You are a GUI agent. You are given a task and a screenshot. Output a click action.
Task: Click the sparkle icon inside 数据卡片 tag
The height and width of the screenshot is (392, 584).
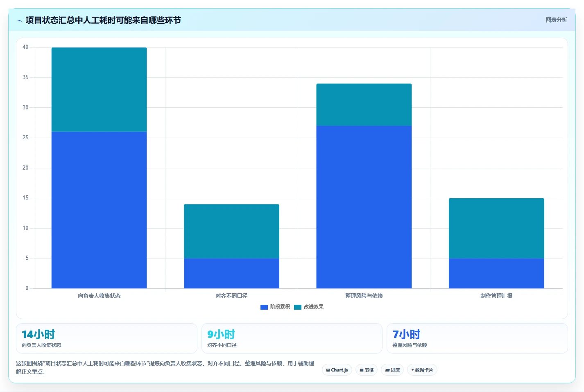pos(412,370)
